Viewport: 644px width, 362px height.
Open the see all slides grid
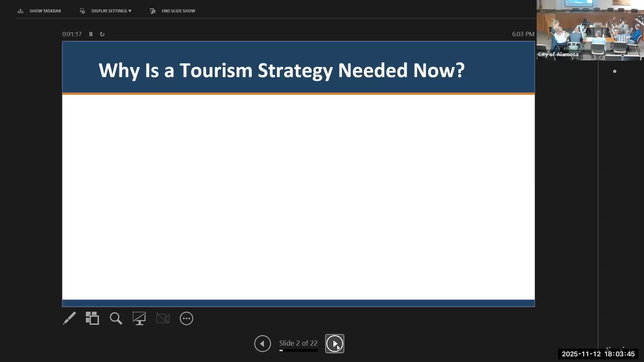[92, 318]
